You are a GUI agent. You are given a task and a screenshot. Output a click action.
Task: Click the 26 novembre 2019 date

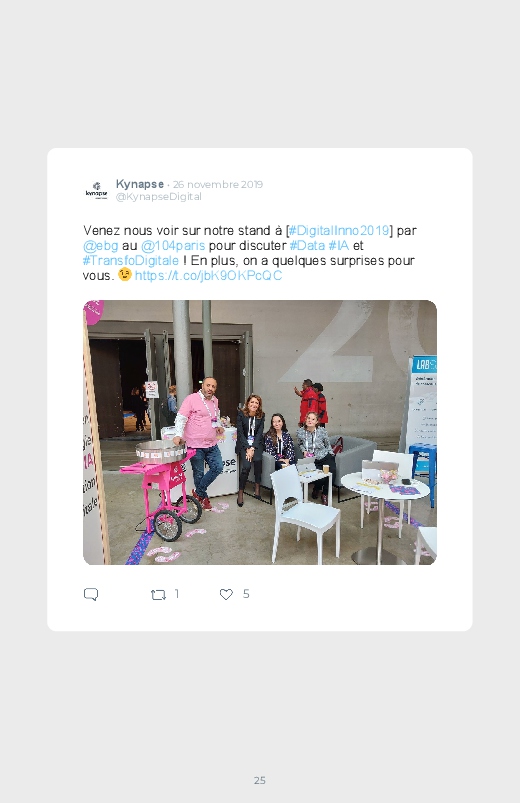pos(218,184)
